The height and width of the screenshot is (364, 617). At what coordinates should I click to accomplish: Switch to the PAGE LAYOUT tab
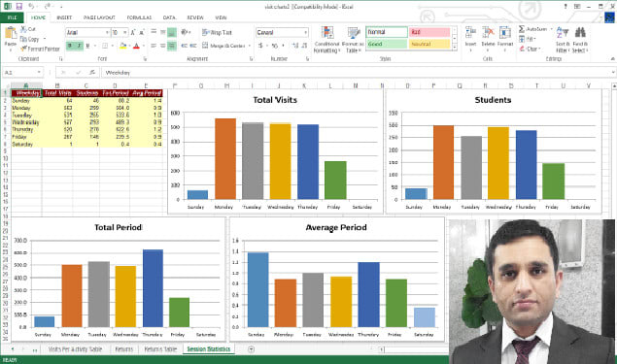(99, 17)
